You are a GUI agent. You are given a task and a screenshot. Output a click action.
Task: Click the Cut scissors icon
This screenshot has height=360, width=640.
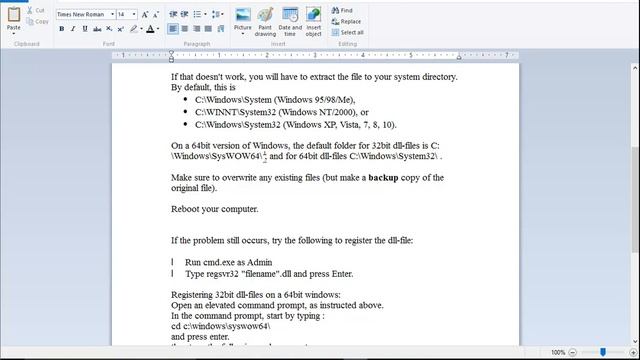click(30, 10)
